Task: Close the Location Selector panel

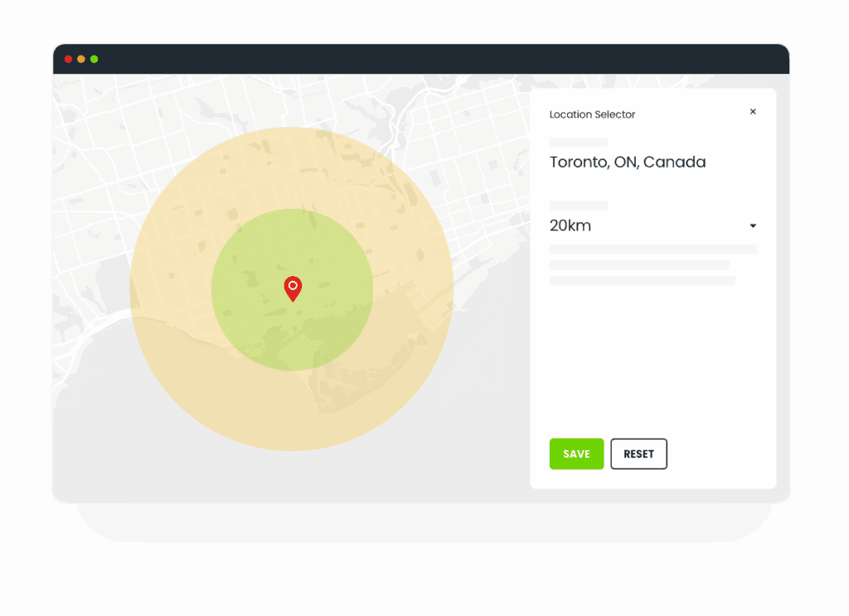Action: [x=753, y=111]
